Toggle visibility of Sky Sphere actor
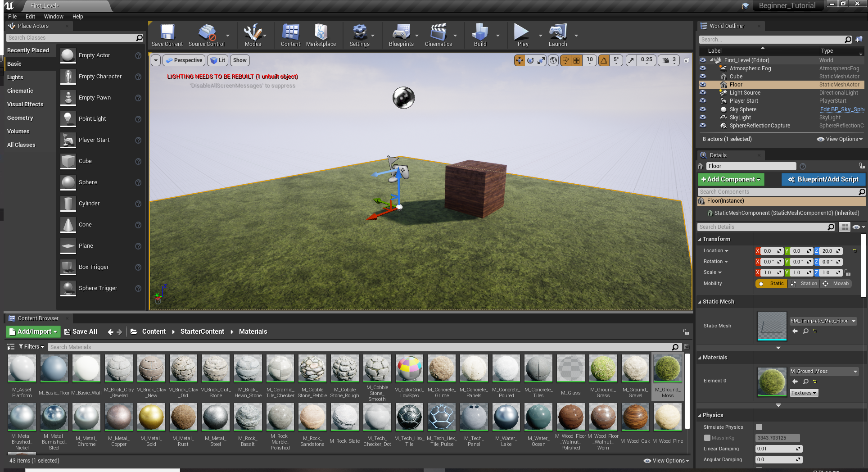 [703, 109]
